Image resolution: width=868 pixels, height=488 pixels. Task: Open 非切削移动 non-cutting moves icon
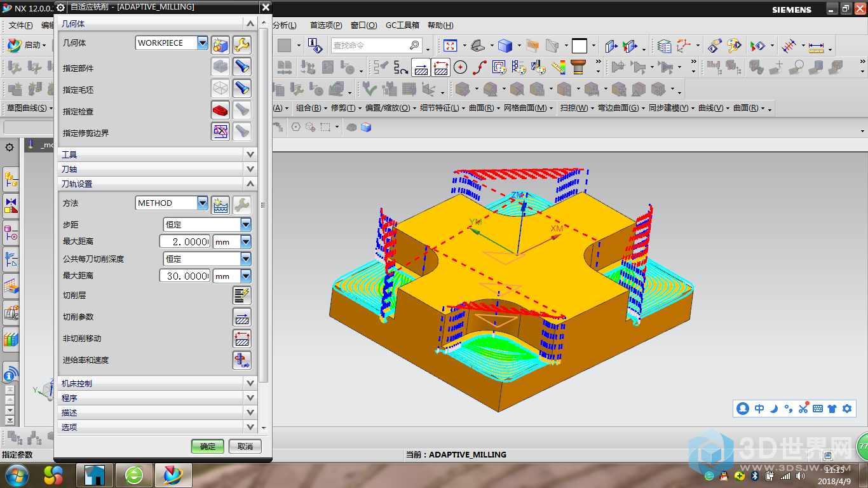pos(242,339)
